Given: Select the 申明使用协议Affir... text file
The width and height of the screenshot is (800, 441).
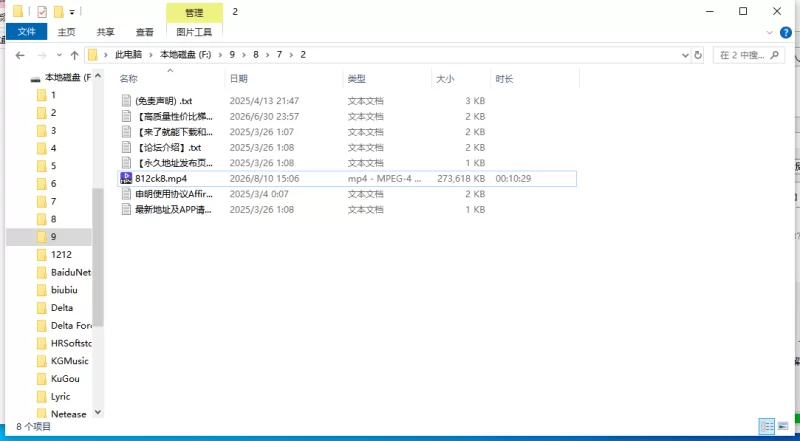Looking at the screenshot, I should 173,194.
